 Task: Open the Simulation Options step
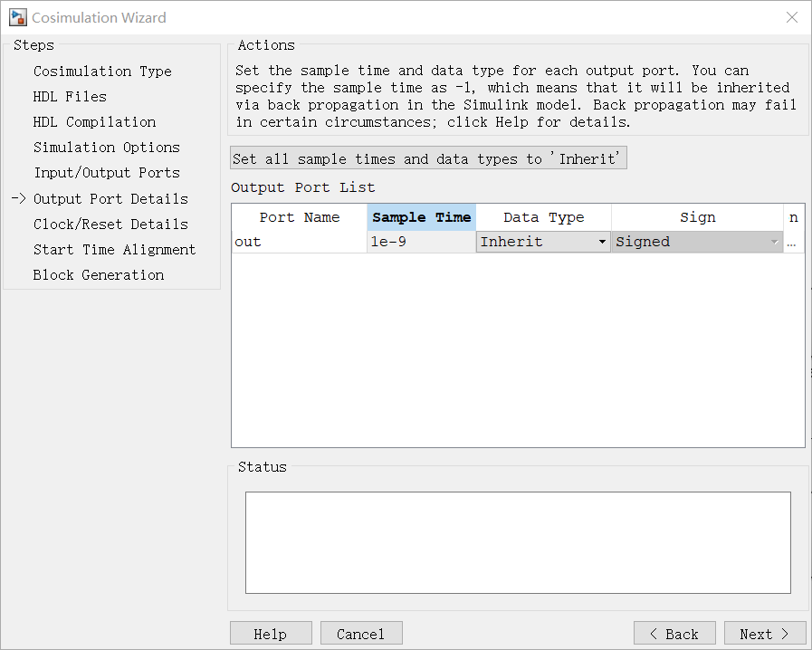[107, 147]
